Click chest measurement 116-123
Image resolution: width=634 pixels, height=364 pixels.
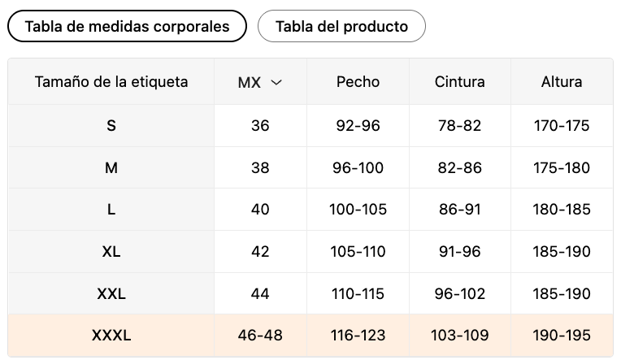coord(358,336)
